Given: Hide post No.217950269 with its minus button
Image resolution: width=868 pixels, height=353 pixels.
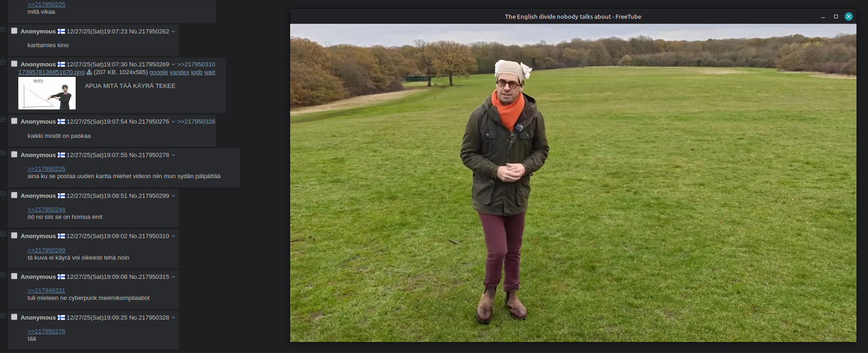Looking at the screenshot, I should coord(3,62).
